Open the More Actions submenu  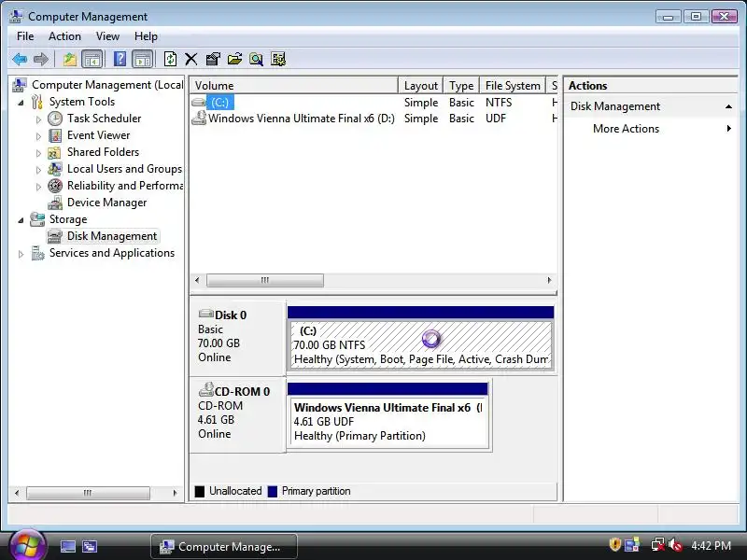pyautogui.click(x=651, y=129)
